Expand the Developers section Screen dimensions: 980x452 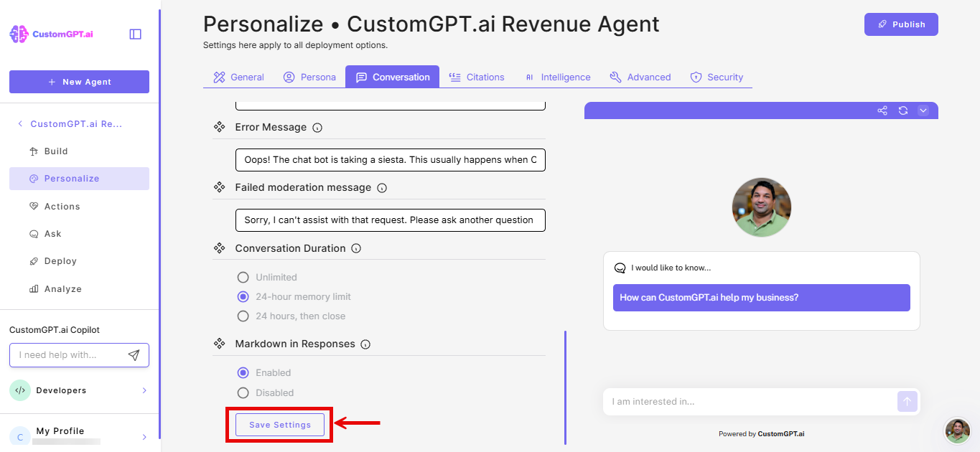click(x=79, y=390)
